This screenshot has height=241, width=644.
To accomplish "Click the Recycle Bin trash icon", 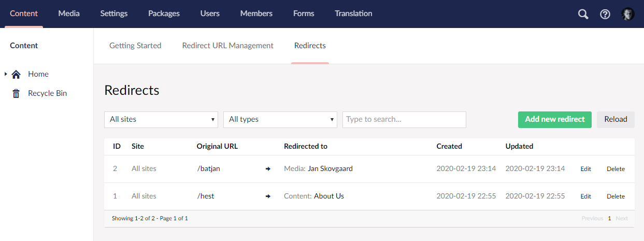I will (16, 93).
